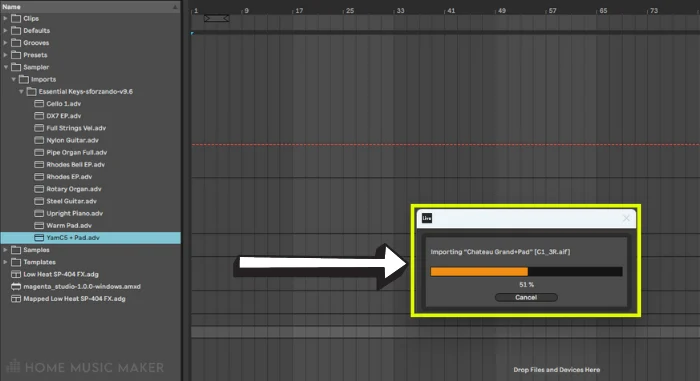The image size is (700, 381).
Task: Click Pipe Organ Full.adv preset icon
Action: (x=39, y=152)
